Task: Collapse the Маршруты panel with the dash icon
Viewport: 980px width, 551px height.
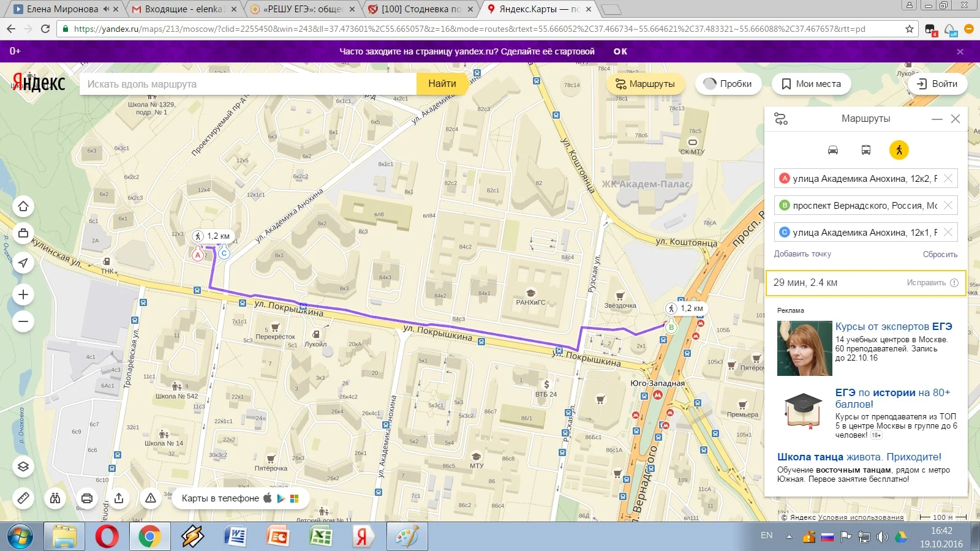Action: (937, 119)
